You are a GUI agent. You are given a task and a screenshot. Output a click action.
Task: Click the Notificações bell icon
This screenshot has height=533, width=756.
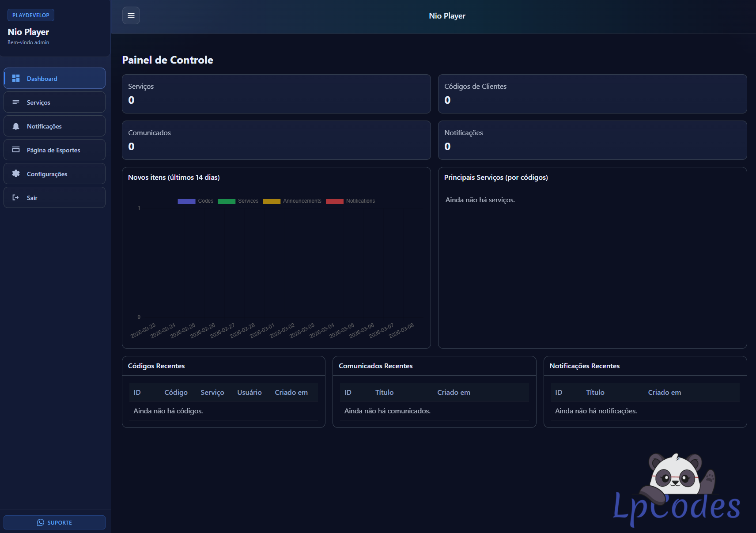16,126
